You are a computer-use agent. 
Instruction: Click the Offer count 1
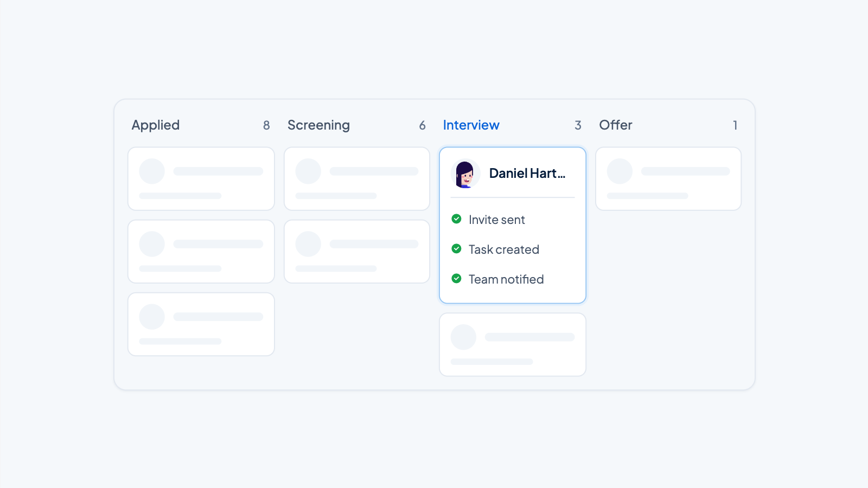point(735,125)
